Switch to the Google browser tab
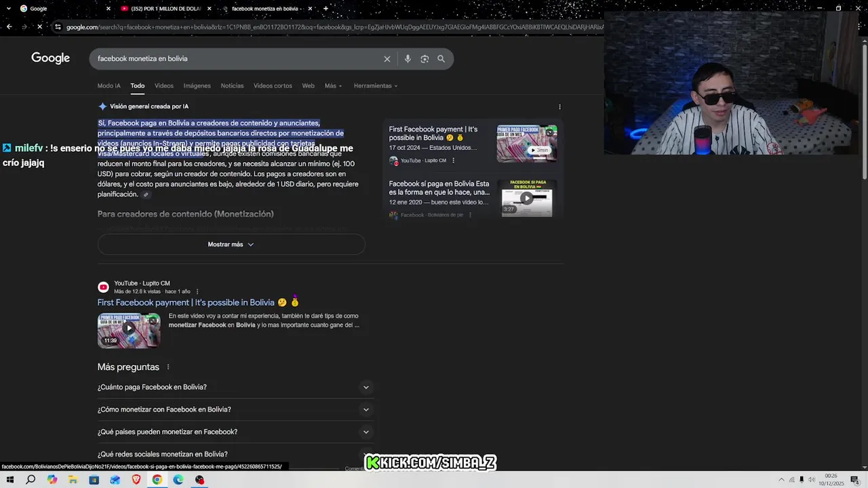This screenshot has height=488, width=868. 64,9
